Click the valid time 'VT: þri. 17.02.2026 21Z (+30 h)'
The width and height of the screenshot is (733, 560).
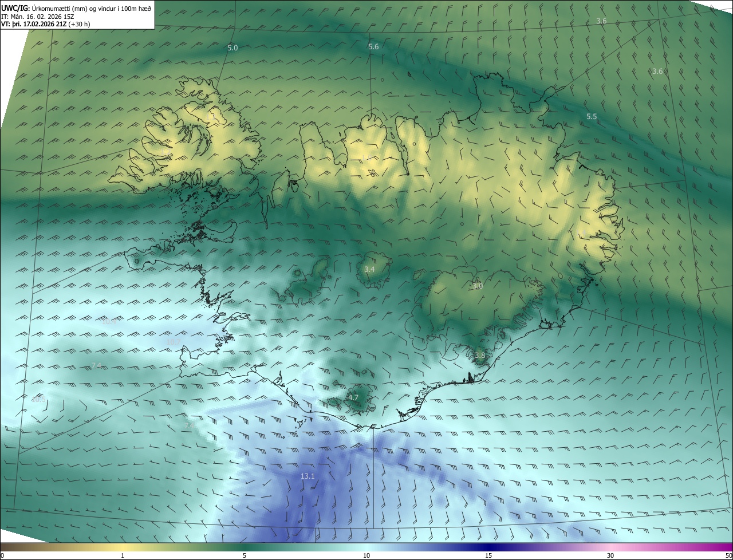(45, 24)
